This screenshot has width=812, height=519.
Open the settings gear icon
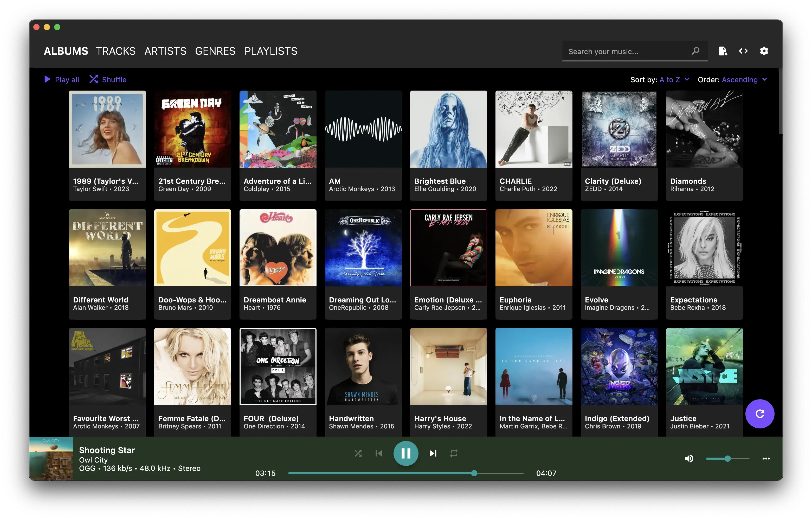click(x=764, y=51)
